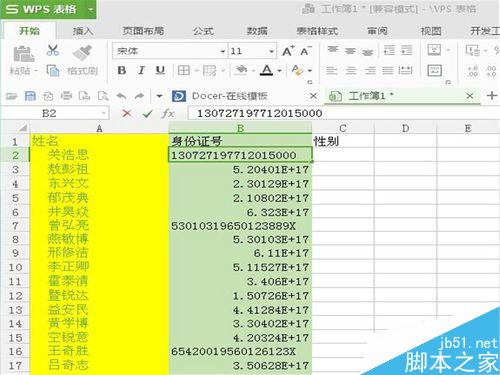This screenshot has height=375, width=500.
Task: Open the 插入 ribbon tab
Action: coord(83,31)
